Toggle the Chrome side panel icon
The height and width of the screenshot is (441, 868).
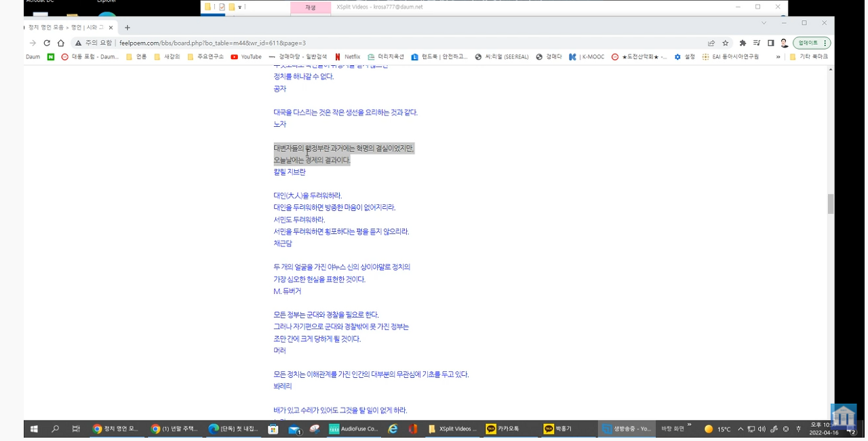770,43
